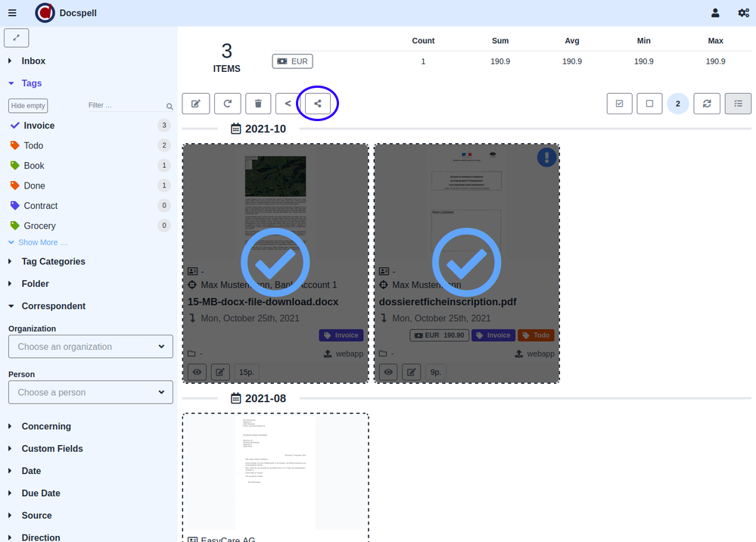Image resolution: width=756 pixels, height=542 pixels.
Task: Click the tag Filter input field
Action: (125, 106)
